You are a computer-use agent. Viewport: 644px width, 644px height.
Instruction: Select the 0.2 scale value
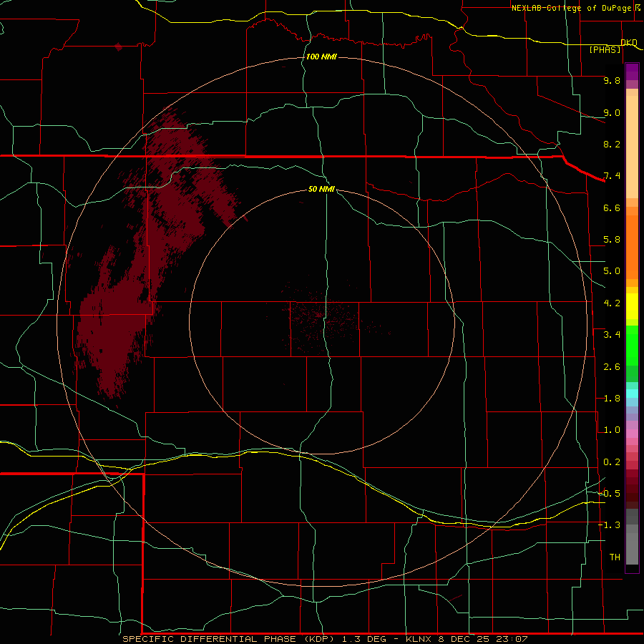point(612,462)
